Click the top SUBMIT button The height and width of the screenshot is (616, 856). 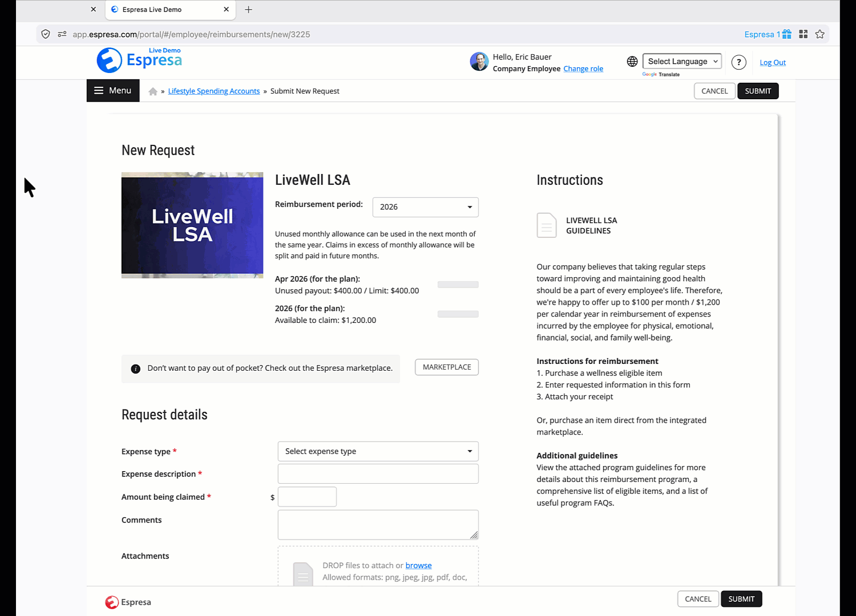(758, 91)
